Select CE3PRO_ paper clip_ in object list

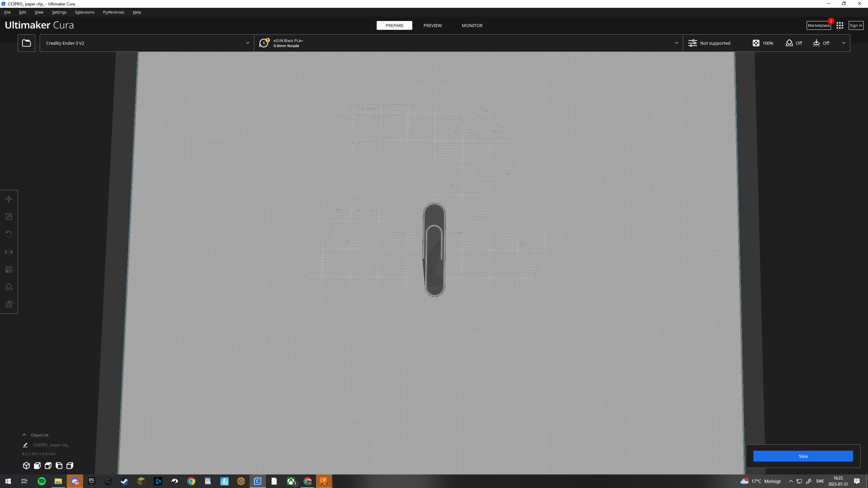[x=51, y=445]
